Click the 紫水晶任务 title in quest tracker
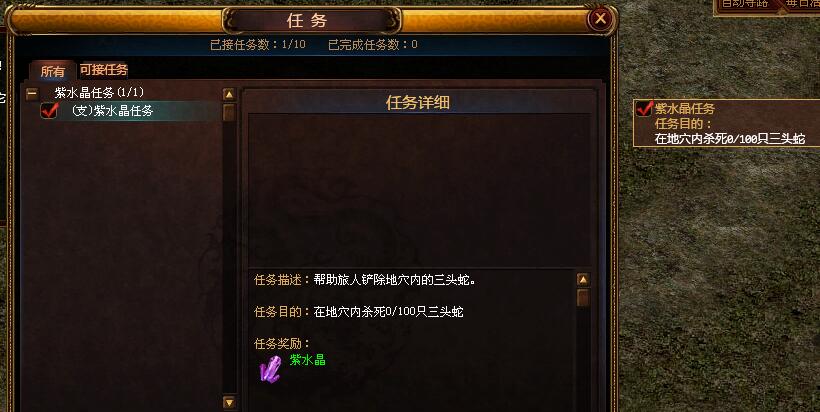820x412 pixels. 685,109
